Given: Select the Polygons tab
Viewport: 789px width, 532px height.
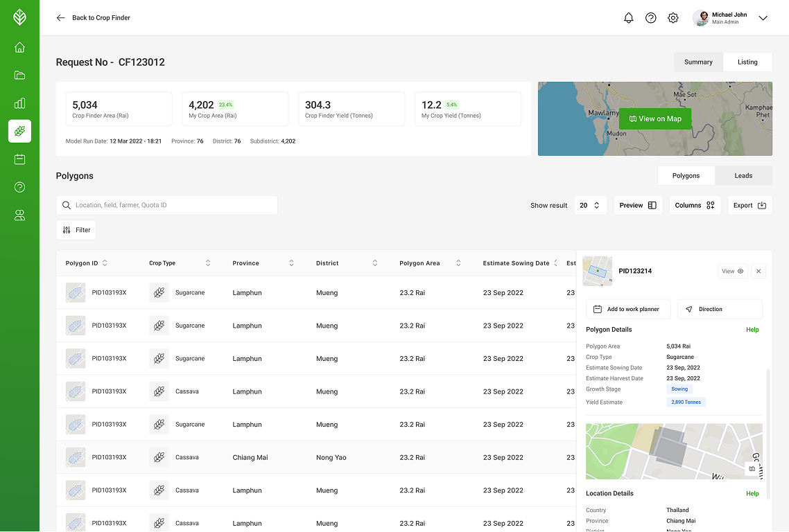Looking at the screenshot, I should tap(686, 175).
